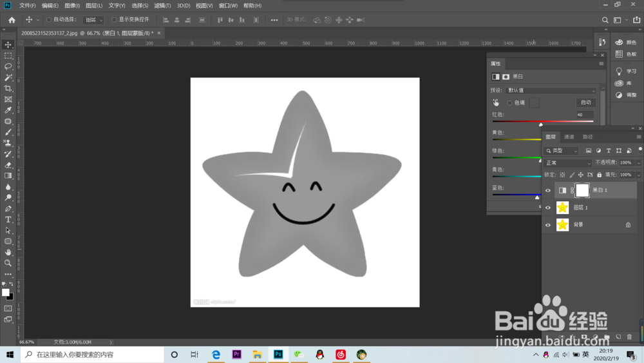Open the 预设 preset dropdown
The height and width of the screenshot is (363, 644).
551,91
